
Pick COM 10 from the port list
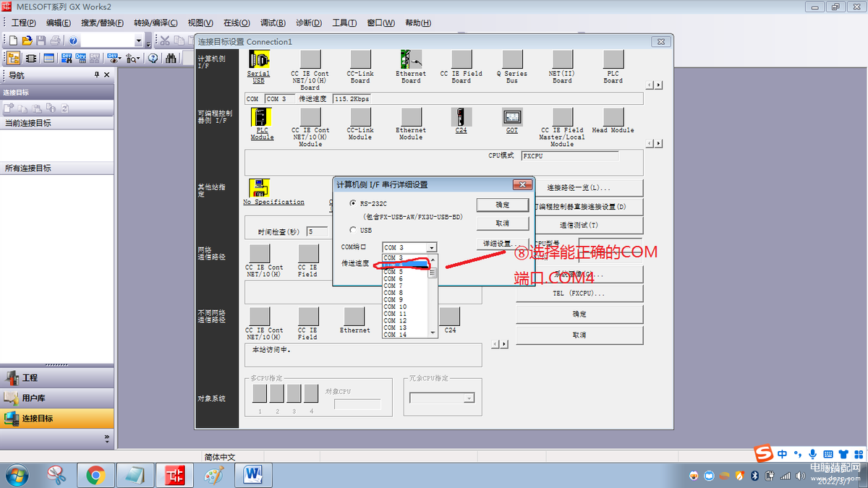[406, 307]
